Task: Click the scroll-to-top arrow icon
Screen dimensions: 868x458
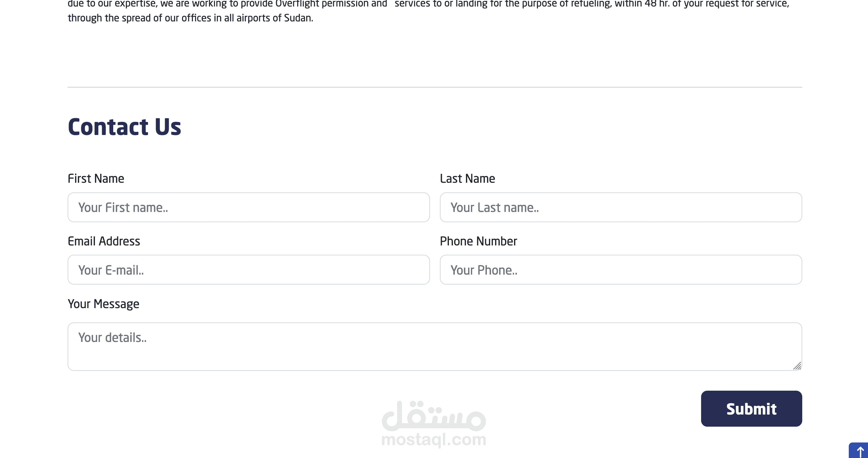Action: pyautogui.click(x=860, y=451)
